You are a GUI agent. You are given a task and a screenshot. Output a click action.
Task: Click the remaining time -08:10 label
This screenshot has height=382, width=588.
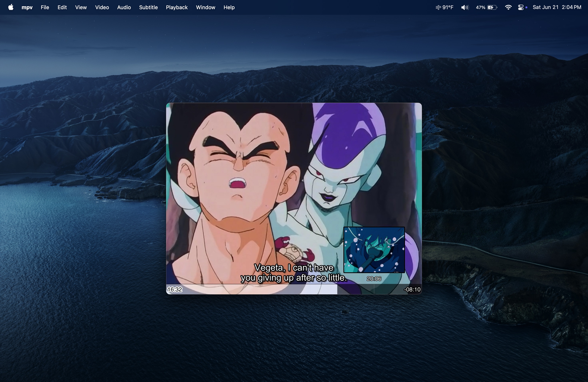pos(412,289)
